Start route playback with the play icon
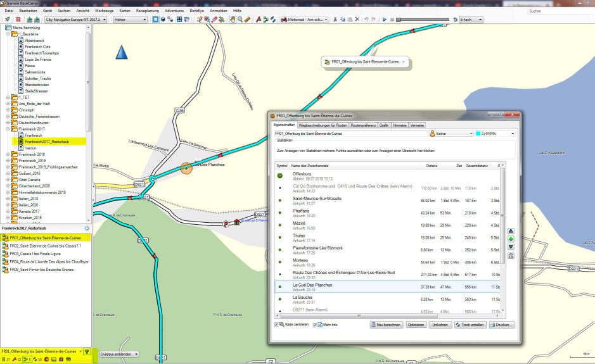The height and width of the screenshot is (364, 595). [x=385, y=20]
